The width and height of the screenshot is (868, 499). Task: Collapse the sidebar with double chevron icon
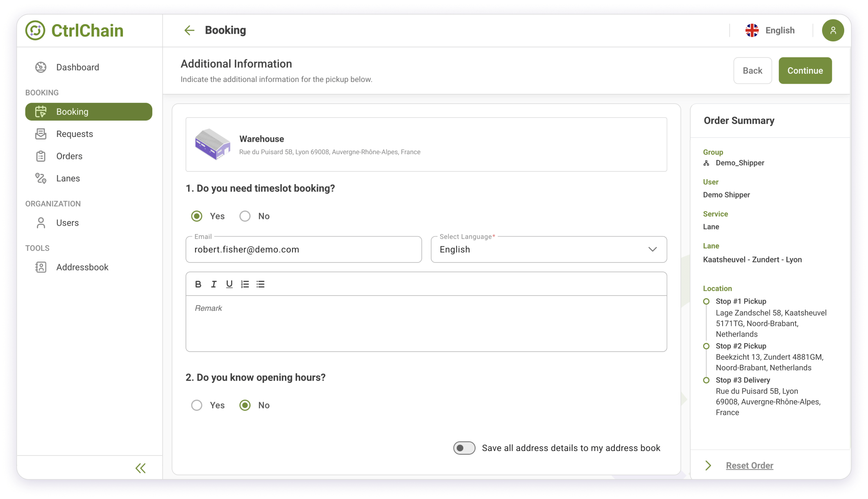141,468
